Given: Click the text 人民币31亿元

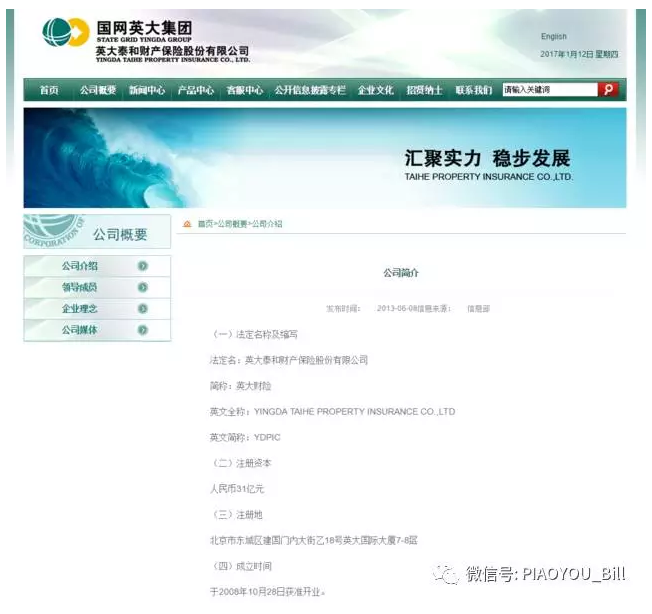Looking at the screenshot, I should point(237,489).
